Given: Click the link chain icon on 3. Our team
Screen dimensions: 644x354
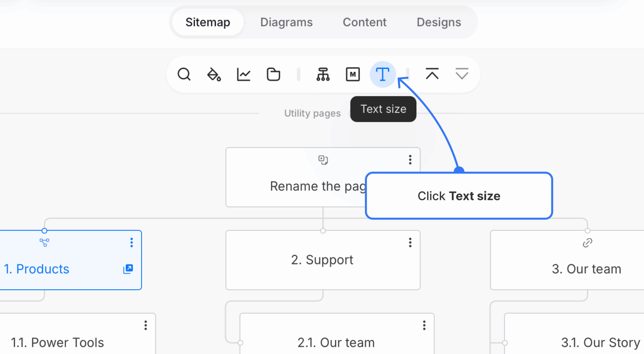Looking at the screenshot, I should 587,243.
